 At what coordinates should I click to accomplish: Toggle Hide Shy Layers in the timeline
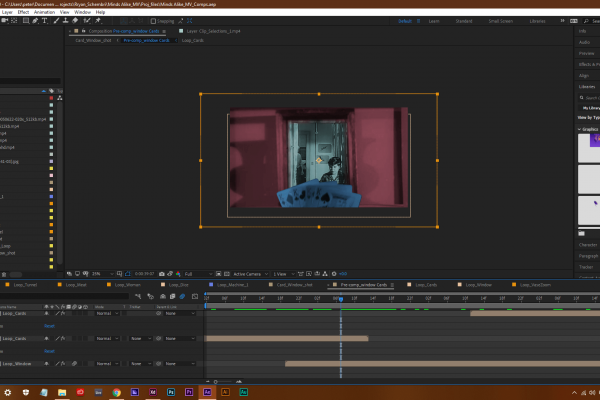click(163, 297)
